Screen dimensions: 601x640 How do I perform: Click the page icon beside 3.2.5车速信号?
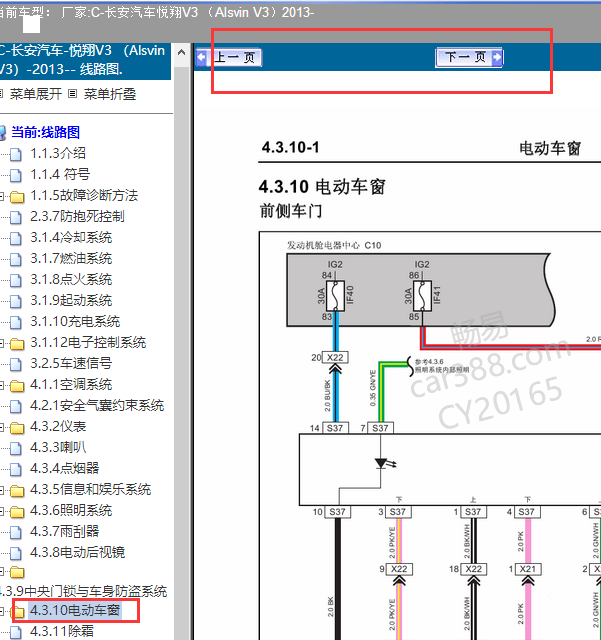point(16,364)
